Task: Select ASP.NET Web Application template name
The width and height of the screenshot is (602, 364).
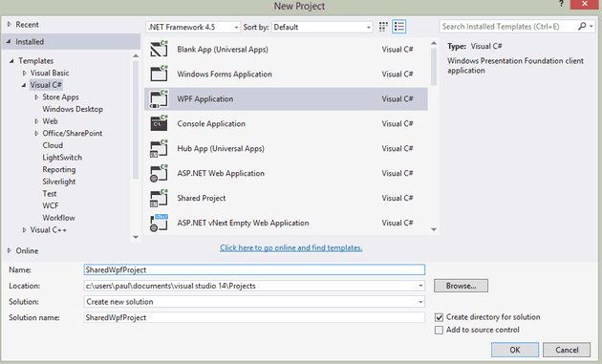Action: coord(221,173)
